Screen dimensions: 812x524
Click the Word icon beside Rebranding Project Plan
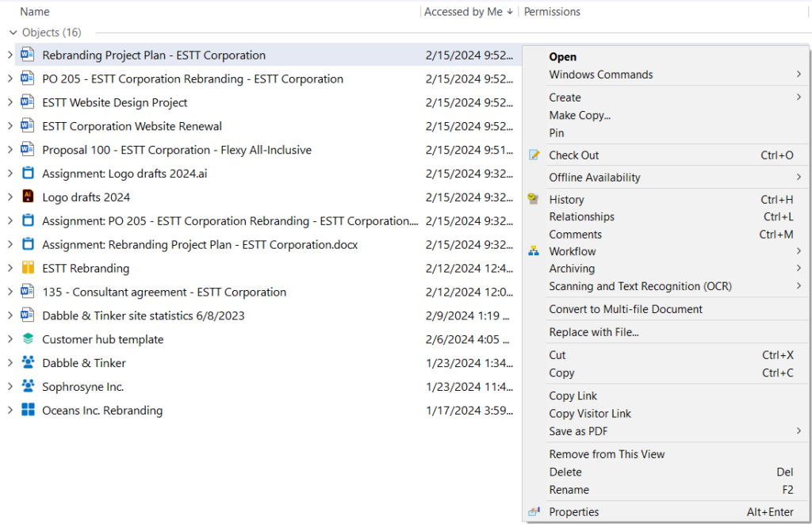click(25, 55)
